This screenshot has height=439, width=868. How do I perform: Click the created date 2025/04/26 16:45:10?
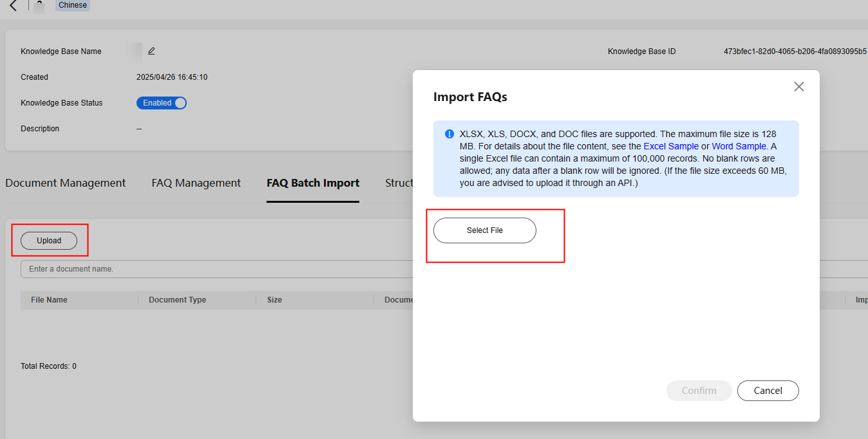coord(172,77)
